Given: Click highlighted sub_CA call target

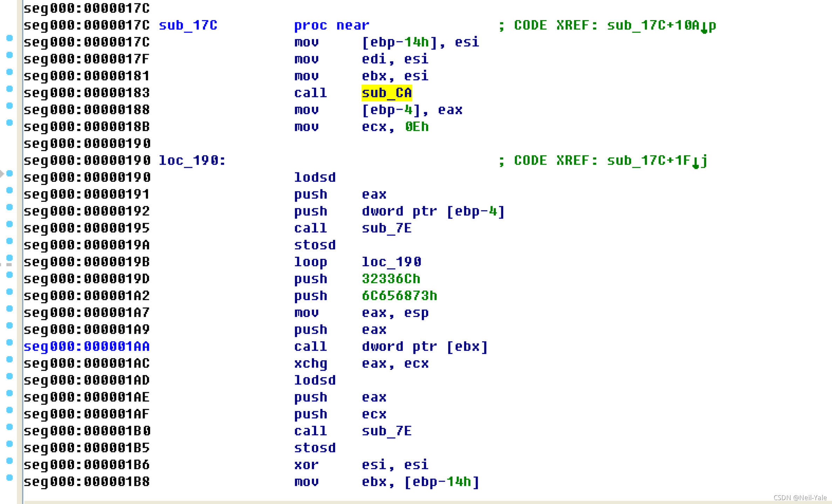Looking at the screenshot, I should pyautogui.click(x=386, y=93).
